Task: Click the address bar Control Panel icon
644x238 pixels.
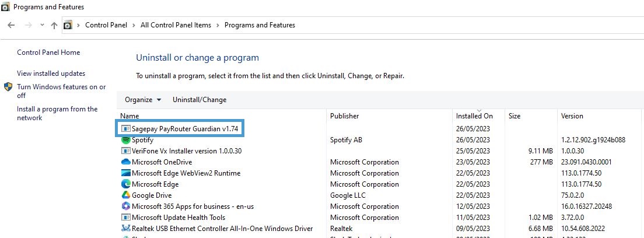Action: [x=68, y=25]
